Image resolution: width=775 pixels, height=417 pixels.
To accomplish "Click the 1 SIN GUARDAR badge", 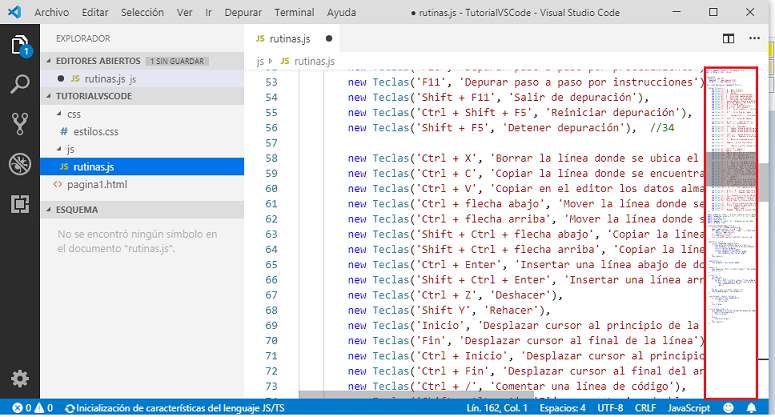I will click(x=177, y=61).
